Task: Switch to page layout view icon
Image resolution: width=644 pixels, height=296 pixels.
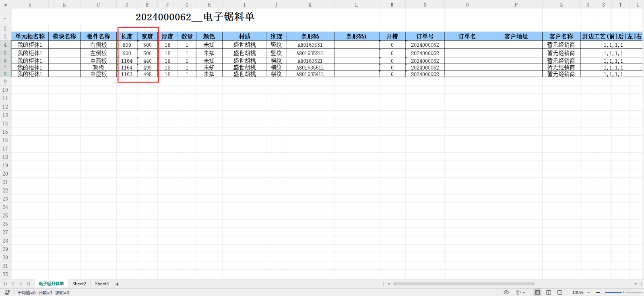Action: [559, 292]
